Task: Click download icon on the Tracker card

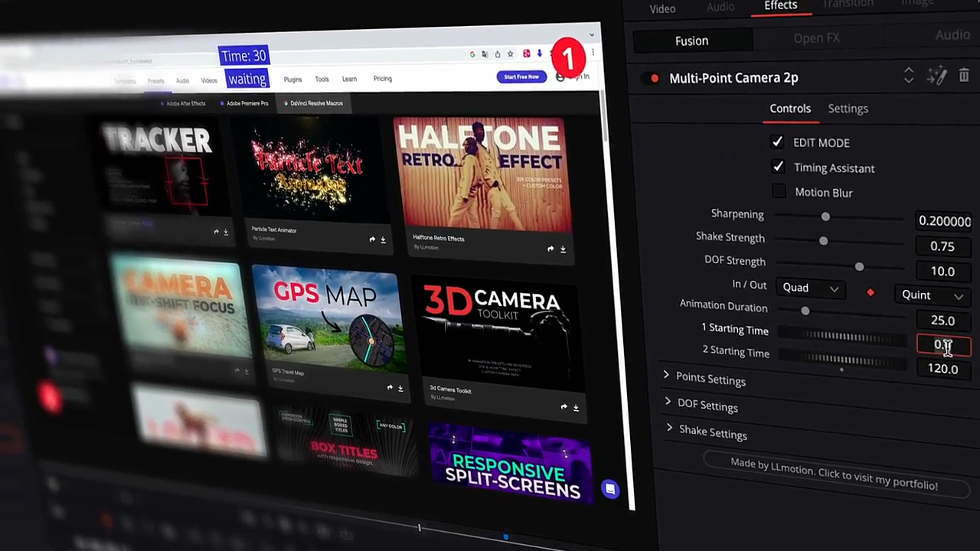Action: point(226,231)
